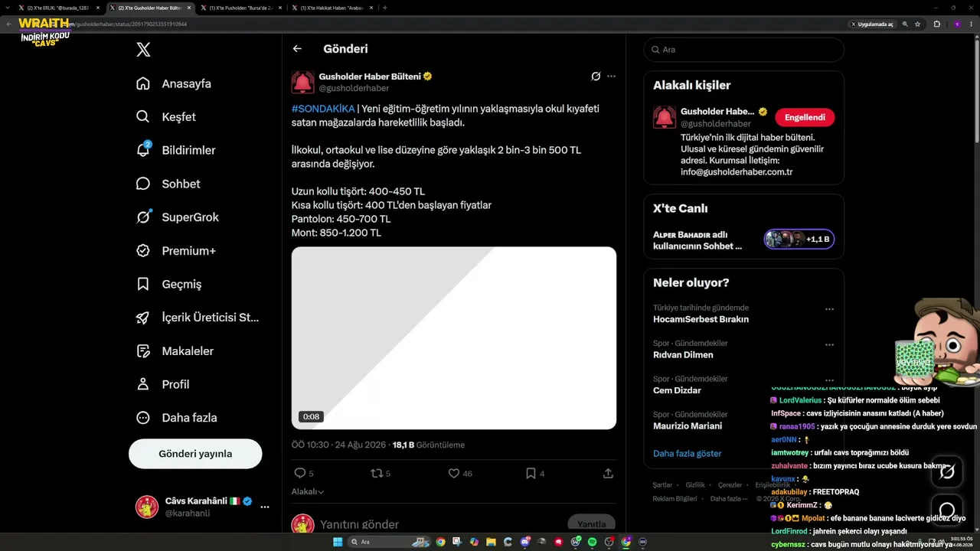Bookmark this page with the star icon
Image resolution: width=980 pixels, height=551 pixels.
(917, 24)
